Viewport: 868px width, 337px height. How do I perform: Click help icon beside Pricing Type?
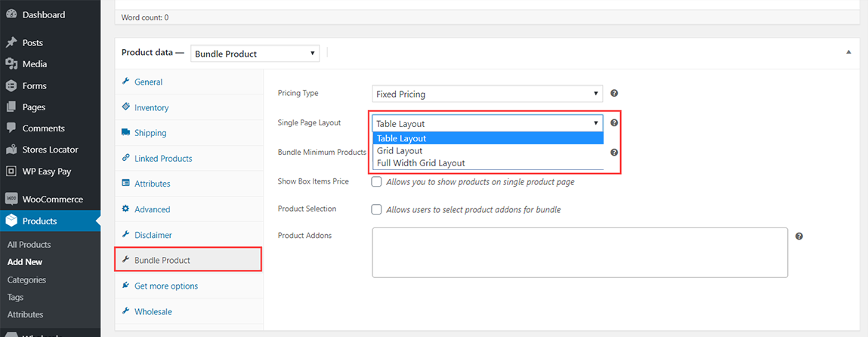coord(614,94)
